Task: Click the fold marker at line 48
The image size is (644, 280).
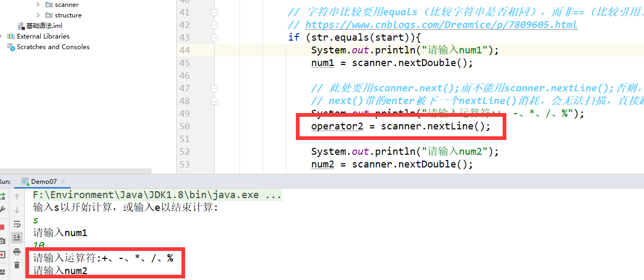Action: click(x=214, y=101)
